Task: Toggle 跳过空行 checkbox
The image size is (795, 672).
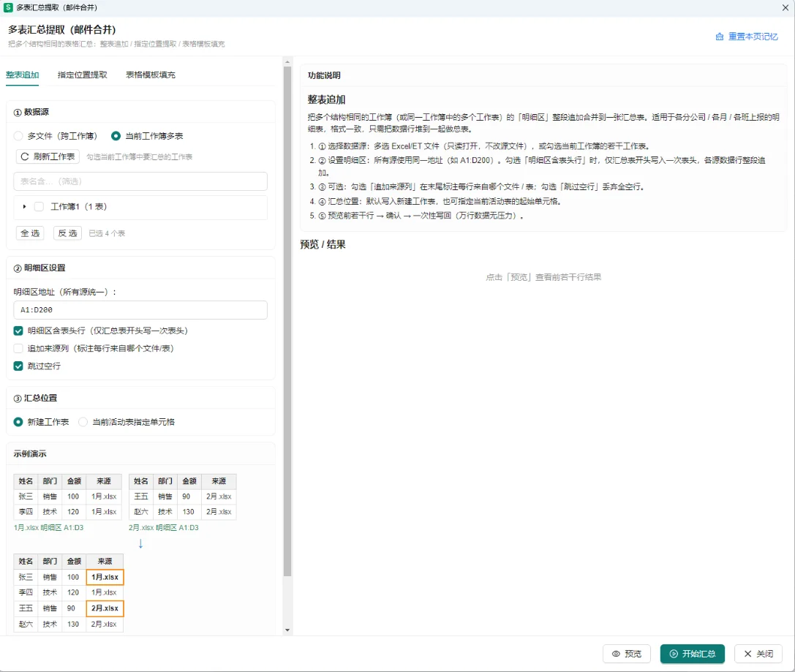Action: pos(18,366)
